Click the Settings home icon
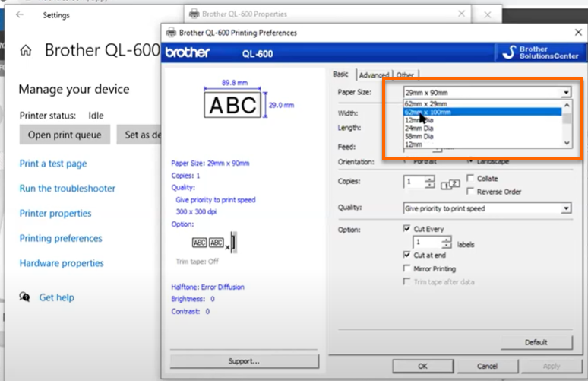The width and height of the screenshot is (588, 381). click(26, 51)
